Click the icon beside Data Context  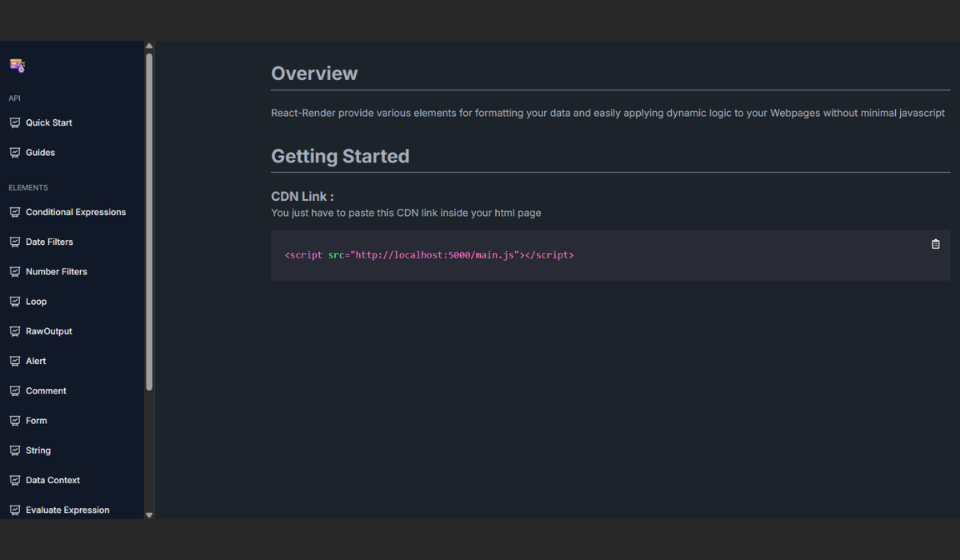[x=14, y=480]
